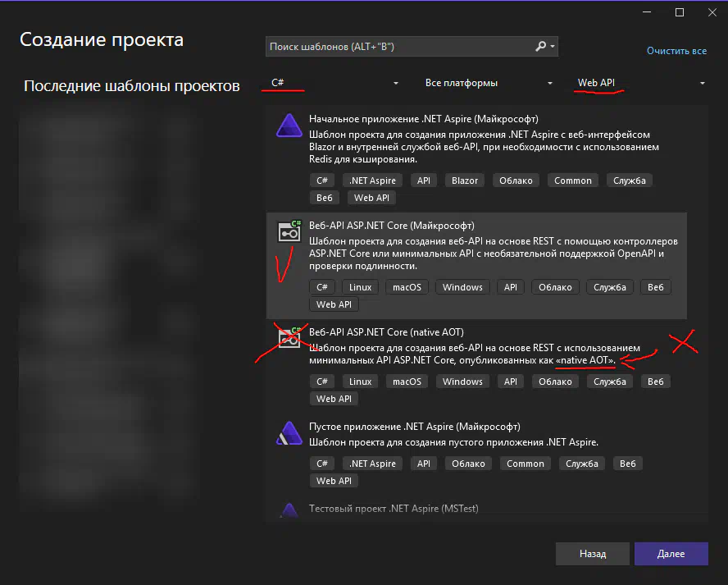Click the 'Очистить все' link
728x585 pixels.
(x=676, y=51)
